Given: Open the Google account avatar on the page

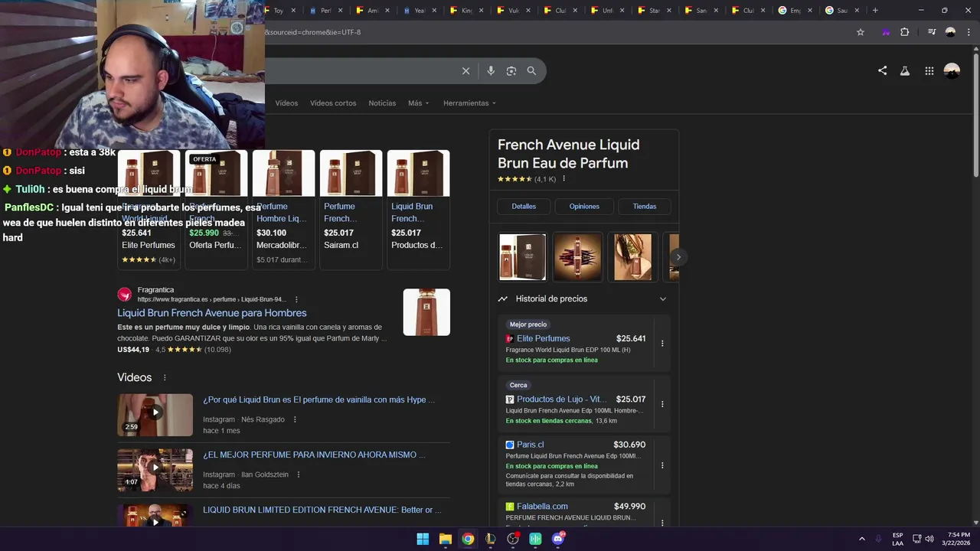Looking at the screenshot, I should tap(952, 70).
